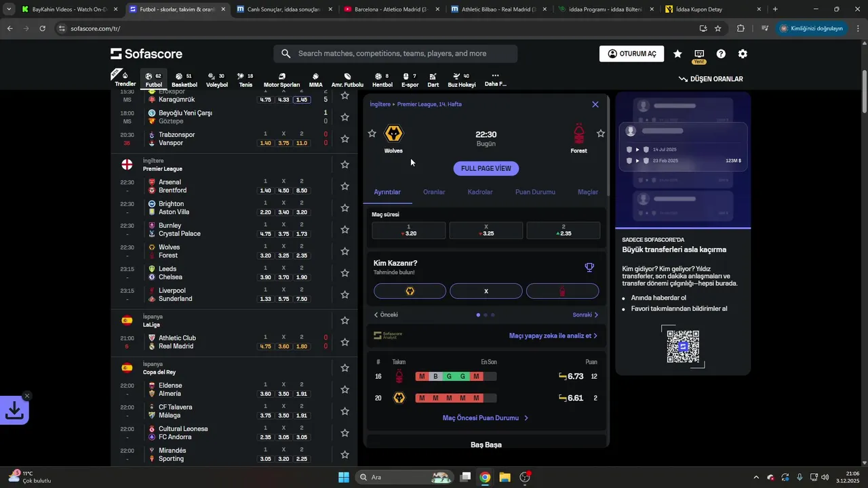Select the E-spor icon
Viewport: 868px width, 488px height.
pyautogui.click(x=410, y=79)
